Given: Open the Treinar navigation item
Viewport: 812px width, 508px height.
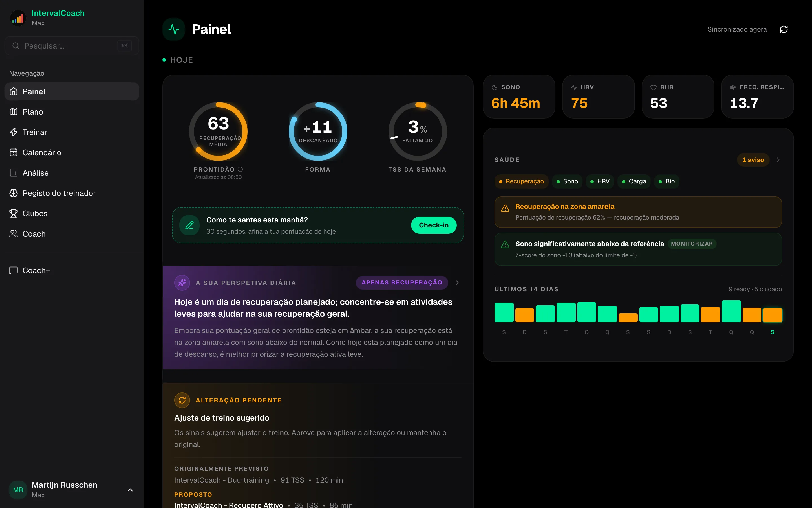Looking at the screenshot, I should (72, 132).
